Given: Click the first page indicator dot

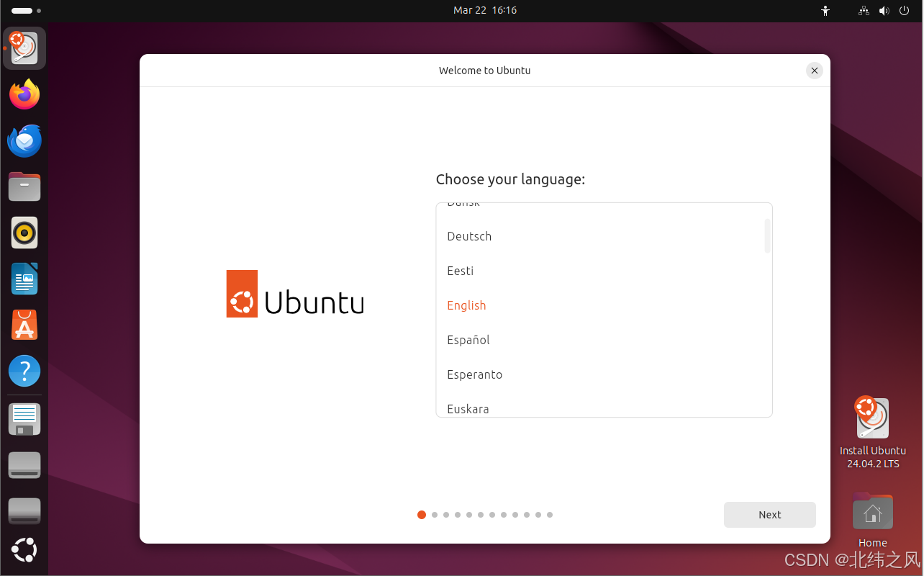Looking at the screenshot, I should click(422, 515).
